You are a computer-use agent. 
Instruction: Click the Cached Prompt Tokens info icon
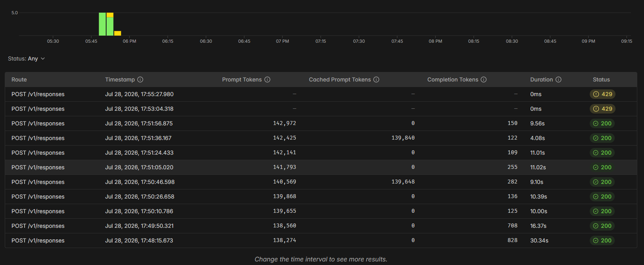(376, 79)
